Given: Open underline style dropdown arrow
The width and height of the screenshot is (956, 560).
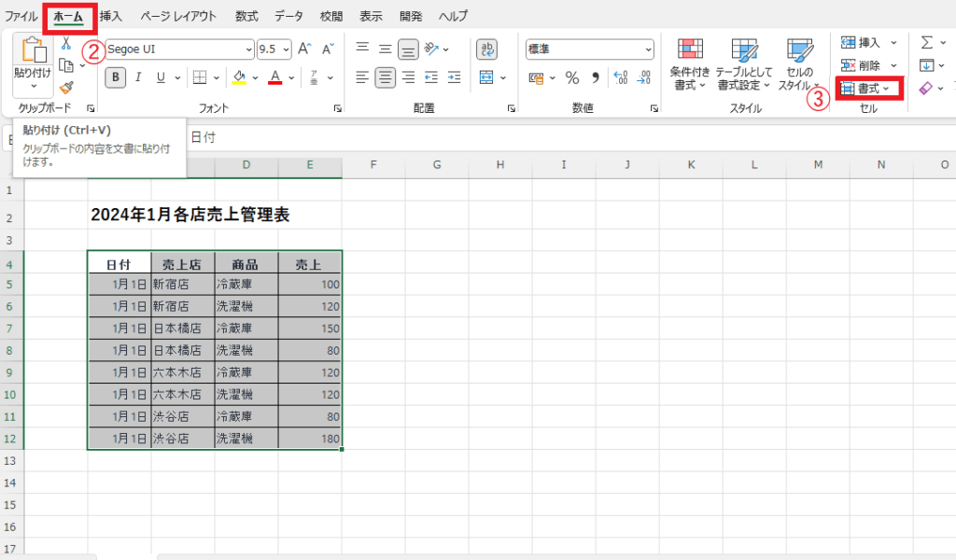Looking at the screenshot, I should coord(177,78).
